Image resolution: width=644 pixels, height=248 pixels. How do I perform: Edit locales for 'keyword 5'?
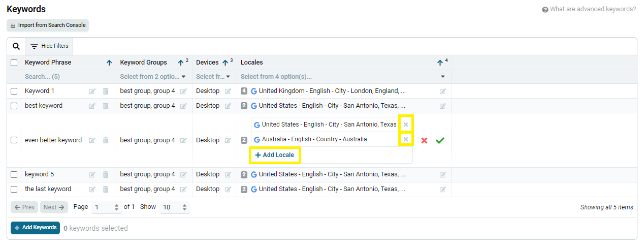[x=443, y=175]
